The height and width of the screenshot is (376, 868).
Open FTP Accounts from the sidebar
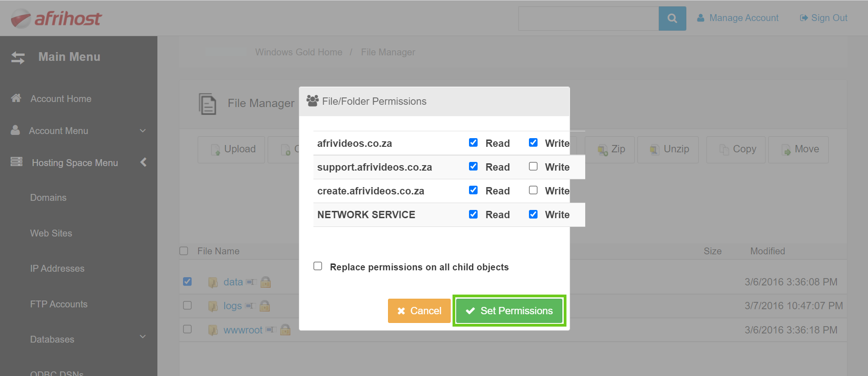tap(59, 304)
